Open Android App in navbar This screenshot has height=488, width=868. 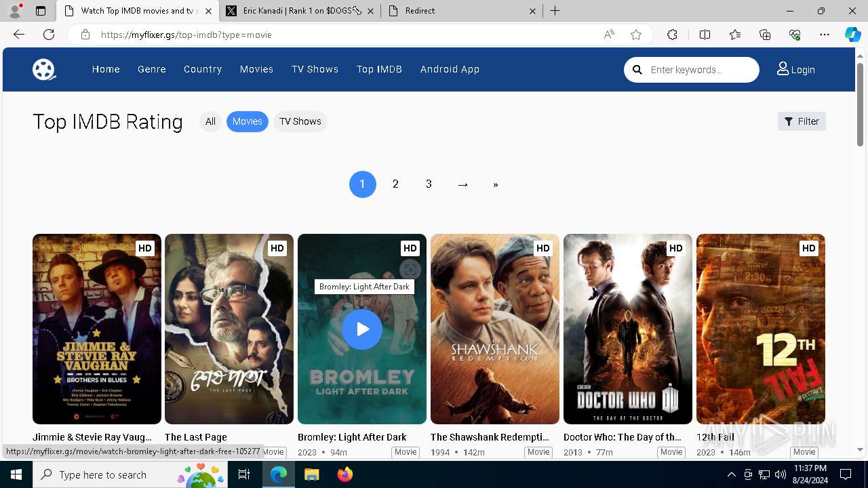pos(450,69)
